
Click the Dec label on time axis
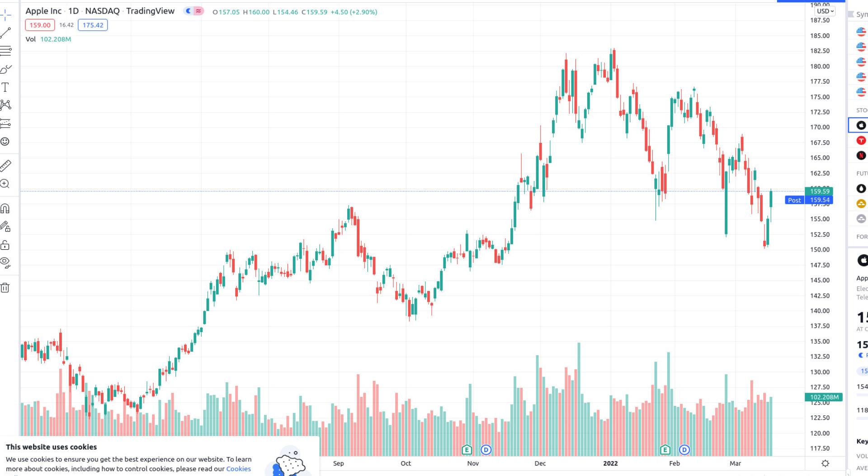(540, 463)
